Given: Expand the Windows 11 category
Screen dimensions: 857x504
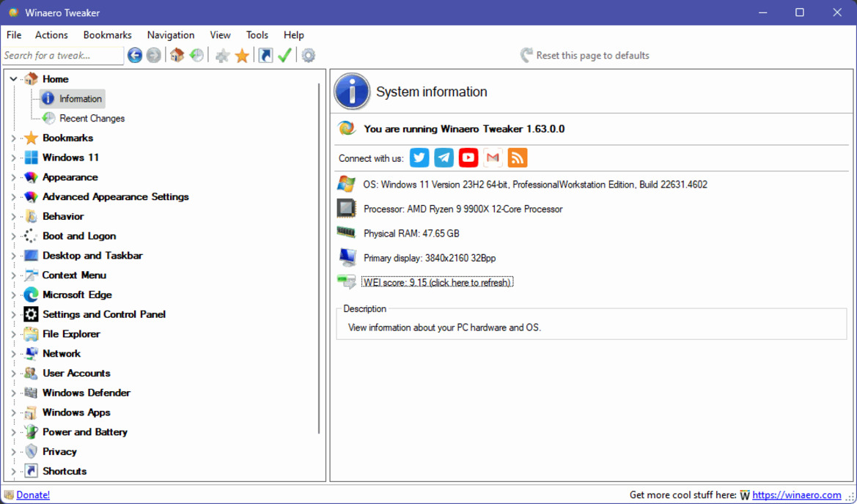Looking at the screenshot, I should (12, 157).
